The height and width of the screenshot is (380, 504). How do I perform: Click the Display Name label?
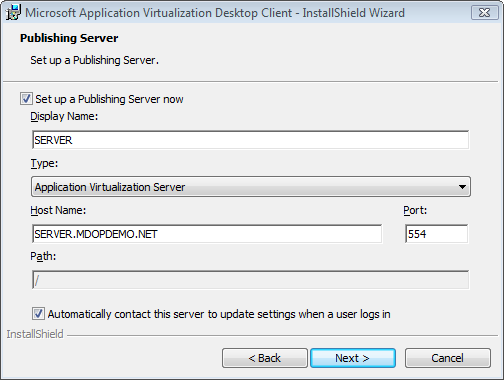coord(64,116)
